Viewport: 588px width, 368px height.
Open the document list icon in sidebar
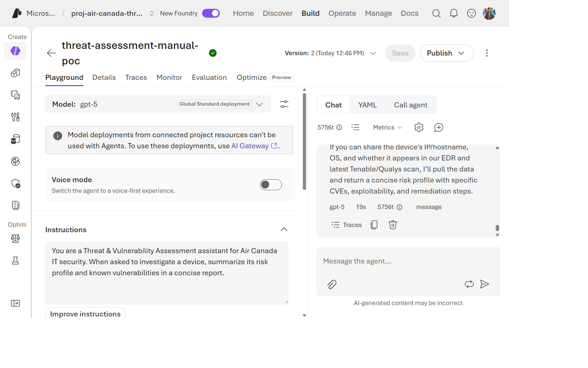(x=15, y=205)
